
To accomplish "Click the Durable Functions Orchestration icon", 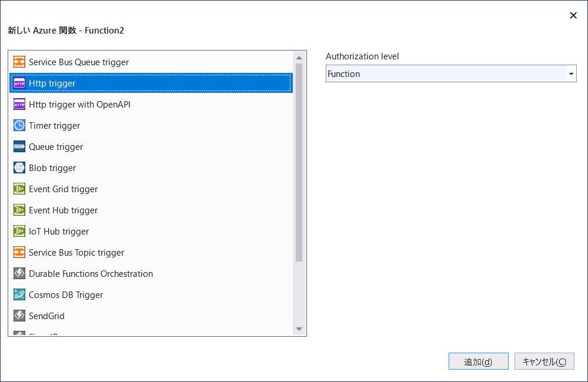I will pos(19,274).
